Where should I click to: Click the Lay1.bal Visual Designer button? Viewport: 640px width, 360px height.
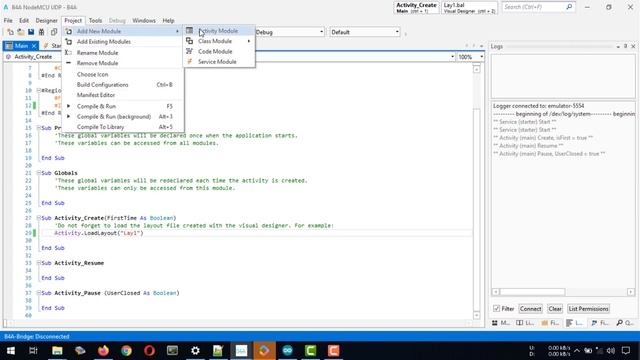point(469,8)
